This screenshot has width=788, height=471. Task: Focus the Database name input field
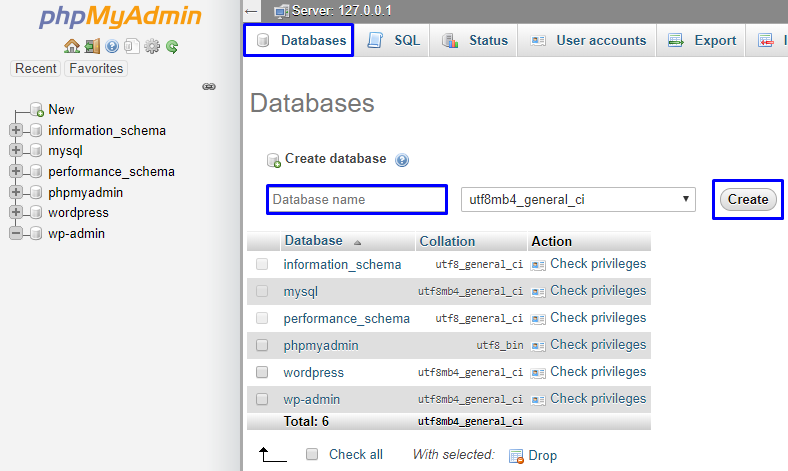point(357,200)
